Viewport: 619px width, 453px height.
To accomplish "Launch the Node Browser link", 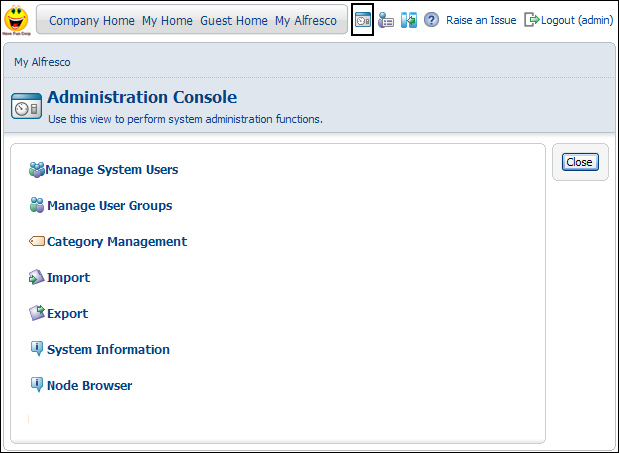I will point(90,386).
